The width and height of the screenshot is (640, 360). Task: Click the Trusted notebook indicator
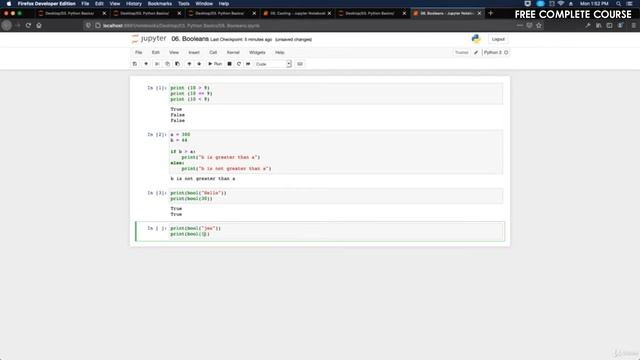[462, 53]
